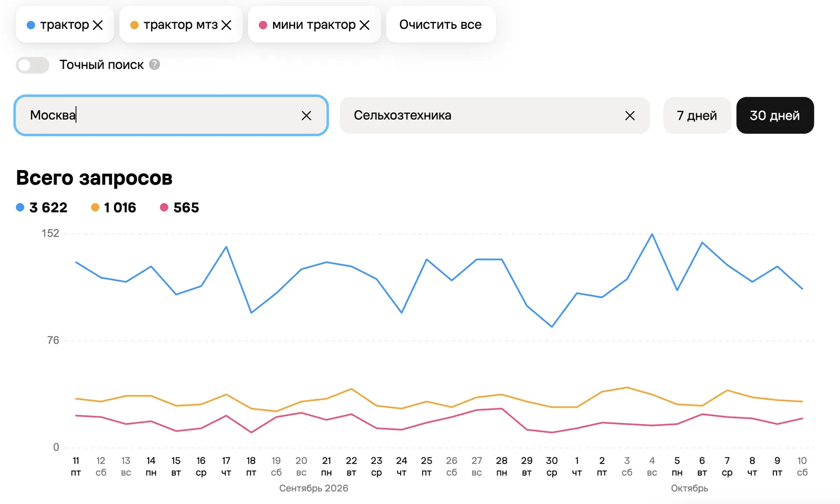The width and height of the screenshot is (840, 504).
Task: Click the blue line peak on October 4
Action: point(652,234)
